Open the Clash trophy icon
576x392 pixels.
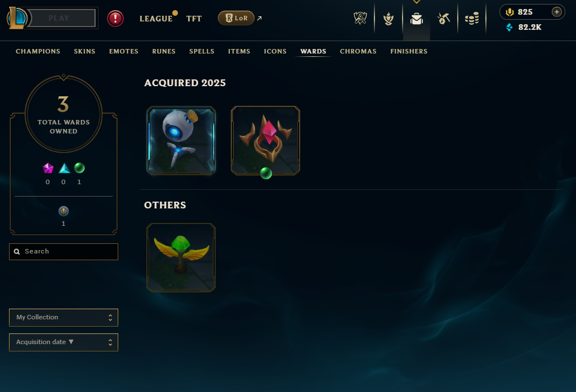click(x=360, y=18)
